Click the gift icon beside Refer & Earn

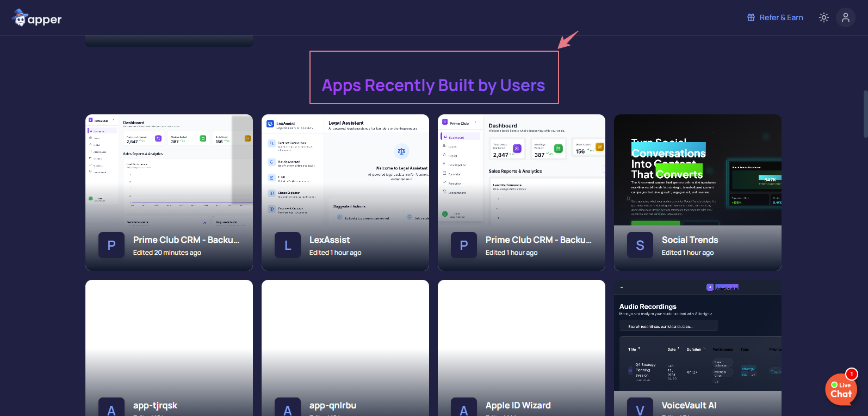coord(751,17)
